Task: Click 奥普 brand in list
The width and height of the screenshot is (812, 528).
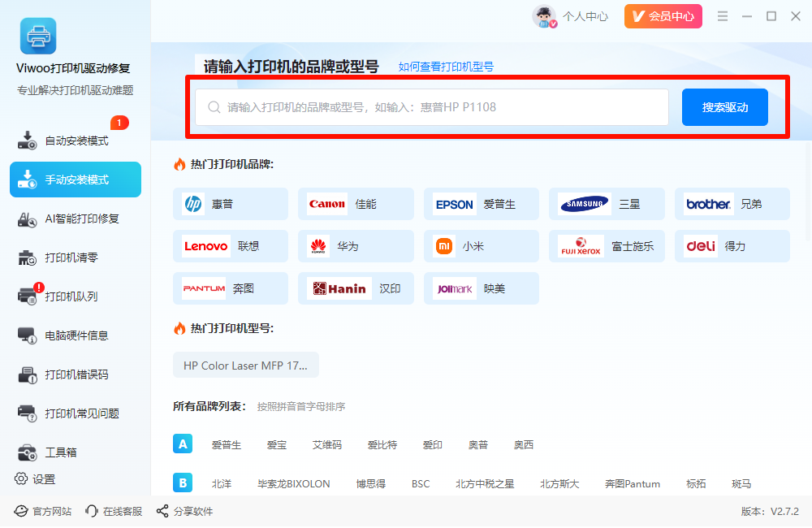Action: pos(478,444)
